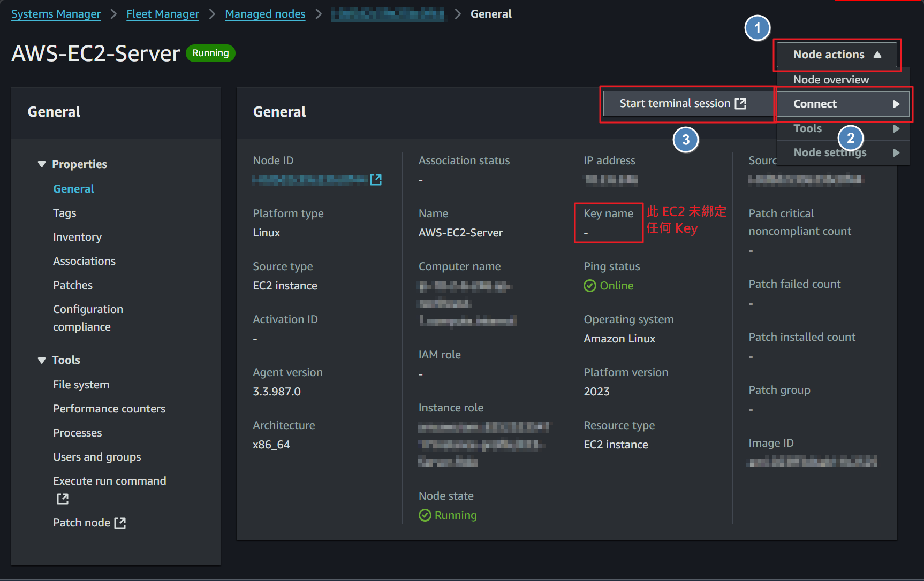Click the Platform type value Linux
The image size is (924, 581).
(x=267, y=233)
